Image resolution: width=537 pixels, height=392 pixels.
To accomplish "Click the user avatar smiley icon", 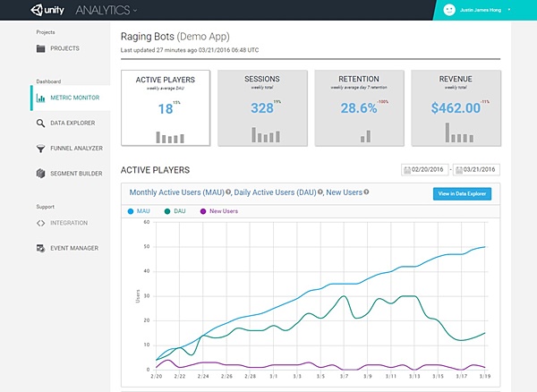I will [x=449, y=10].
